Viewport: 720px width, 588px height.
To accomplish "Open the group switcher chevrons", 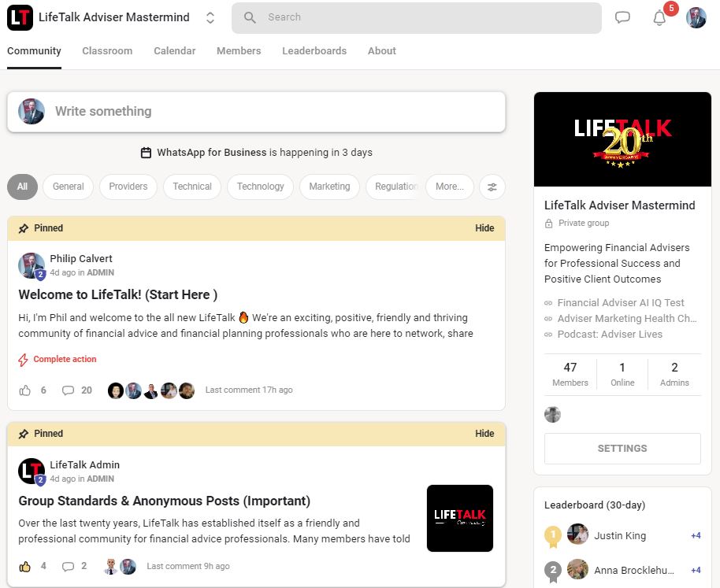I will (x=210, y=17).
